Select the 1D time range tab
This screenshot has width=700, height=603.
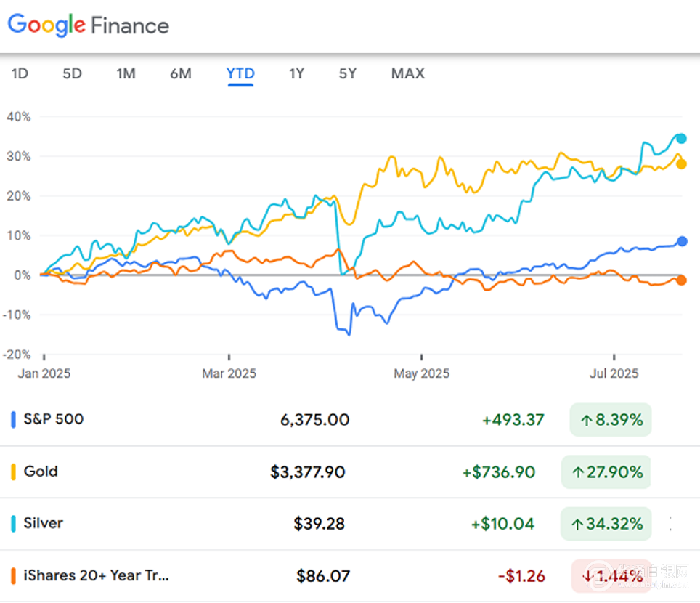pos(20,73)
